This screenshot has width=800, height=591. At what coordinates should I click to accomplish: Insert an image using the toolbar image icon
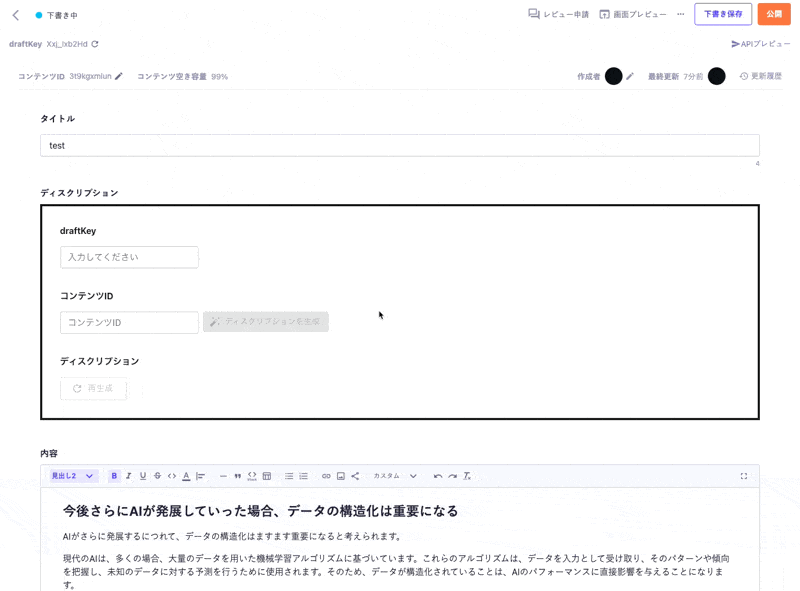pos(341,476)
